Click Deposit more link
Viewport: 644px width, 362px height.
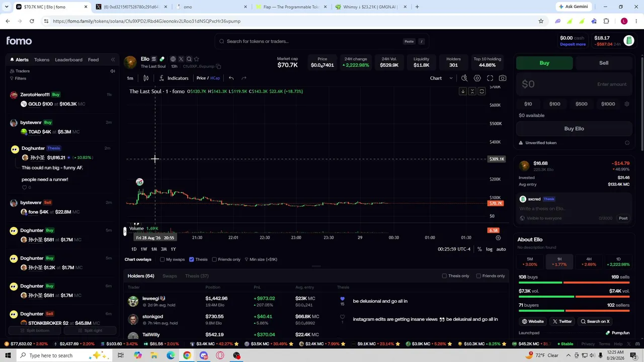[x=573, y=44]
